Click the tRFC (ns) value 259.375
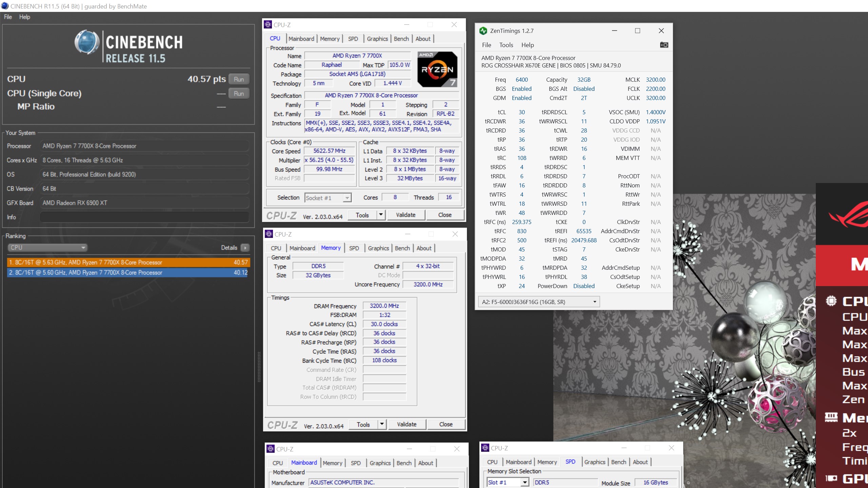This screenshot has width=868, height=488. [521, 222]
